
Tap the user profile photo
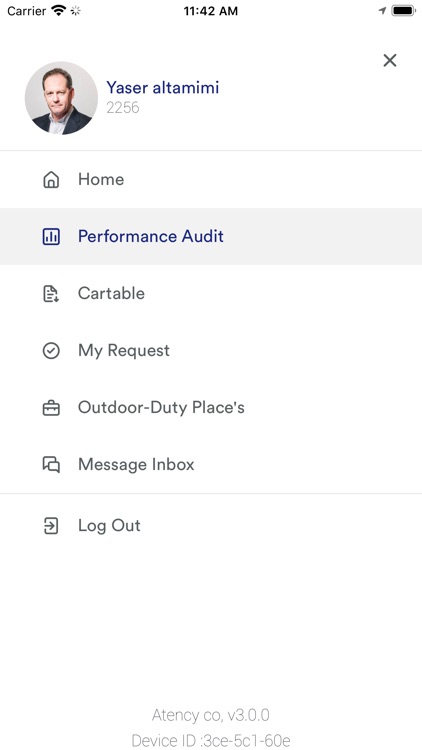coord(61,98)
